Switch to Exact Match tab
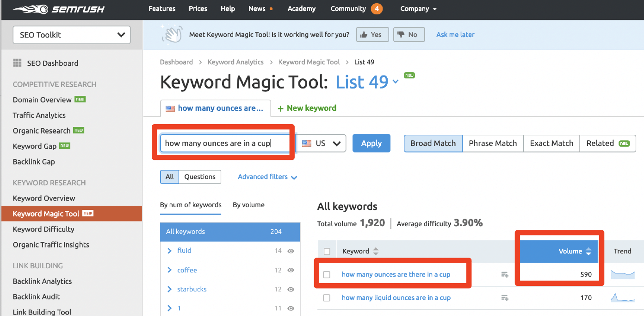 551,143
